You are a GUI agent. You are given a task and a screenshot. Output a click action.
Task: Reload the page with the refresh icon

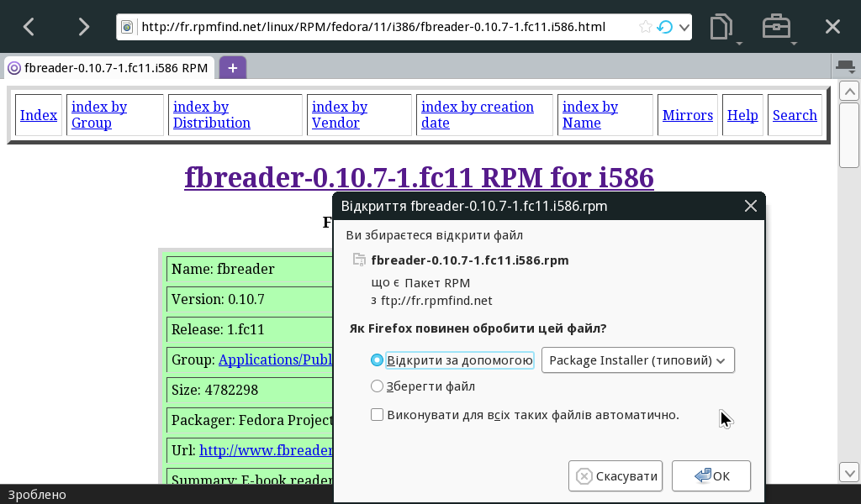[665, 27]
